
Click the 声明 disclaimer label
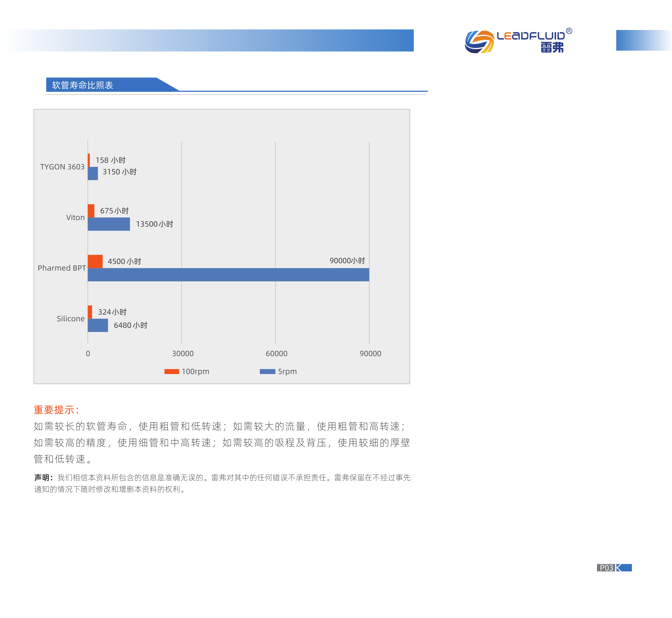(x=43, y=478)
